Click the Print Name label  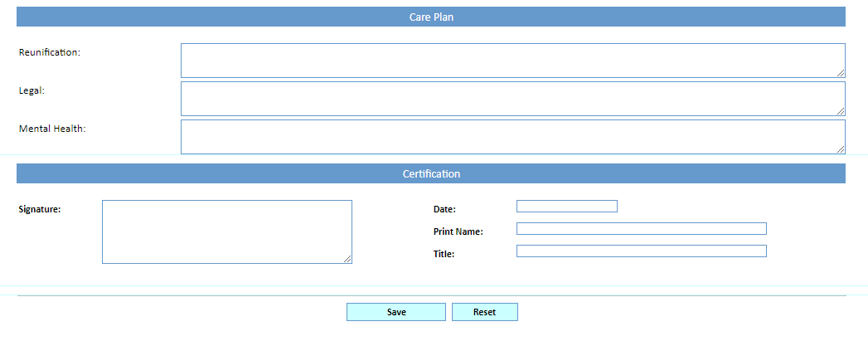coord(458,231)
